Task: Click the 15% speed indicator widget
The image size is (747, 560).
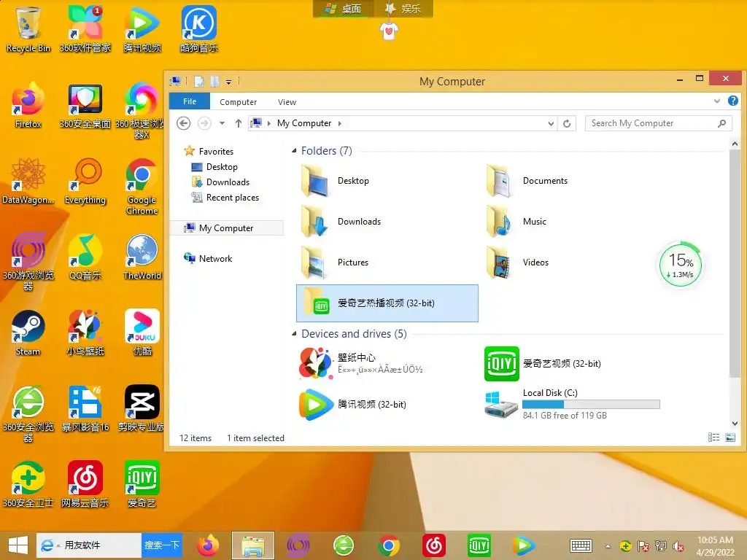Action: (x=681, y=265)
